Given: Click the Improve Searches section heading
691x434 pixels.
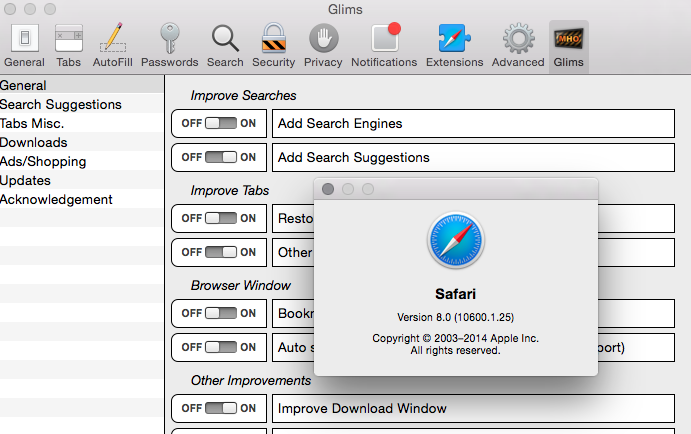Looking at the screenshot, I should 243,96.
